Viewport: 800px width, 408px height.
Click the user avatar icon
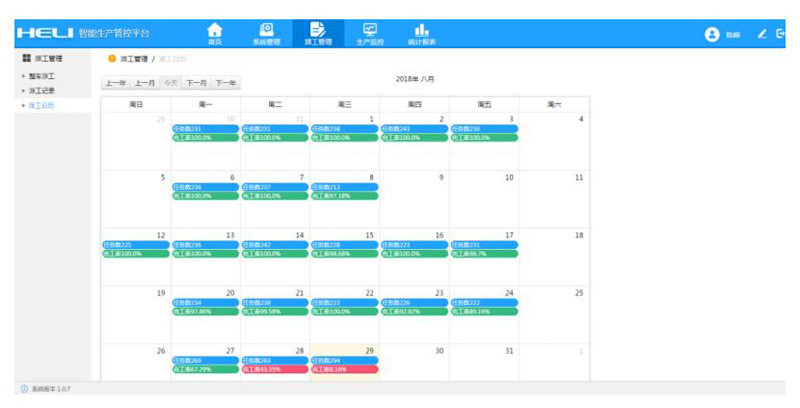point(712,34)
